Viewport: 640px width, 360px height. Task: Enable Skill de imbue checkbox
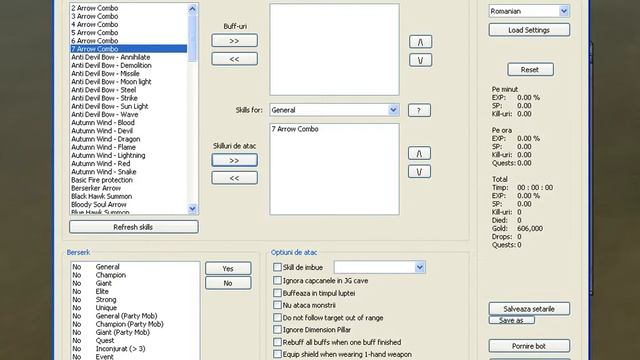click(277, 267)
